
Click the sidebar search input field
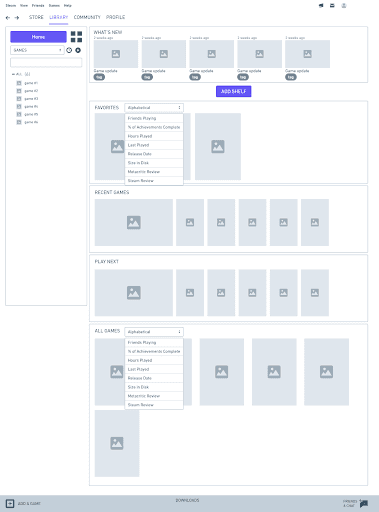(x=46, y=62)
